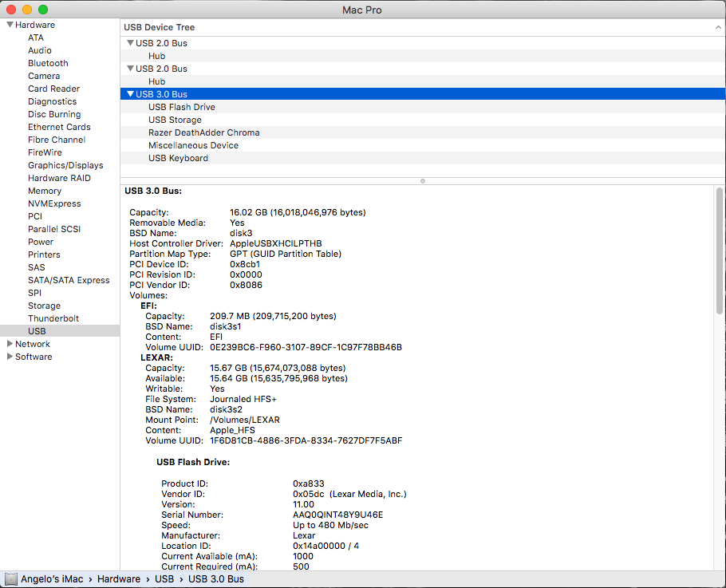The image size is (726, 588).
Task: Expand the Software section in sidebar
Action: coord(10,357)
